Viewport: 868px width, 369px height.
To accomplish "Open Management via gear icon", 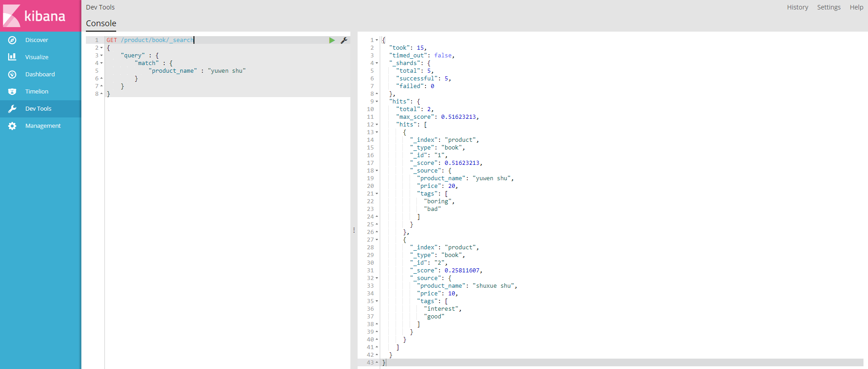I will [12, 126].
